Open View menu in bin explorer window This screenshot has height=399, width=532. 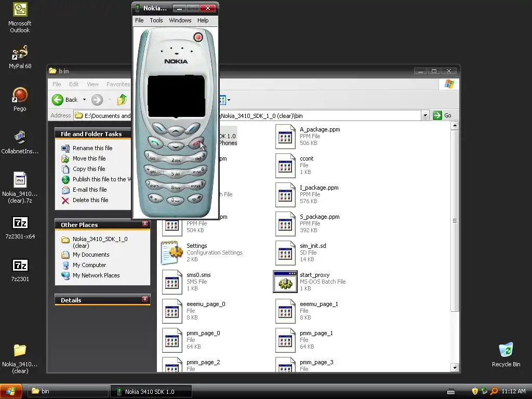click(x=92, y=84)
